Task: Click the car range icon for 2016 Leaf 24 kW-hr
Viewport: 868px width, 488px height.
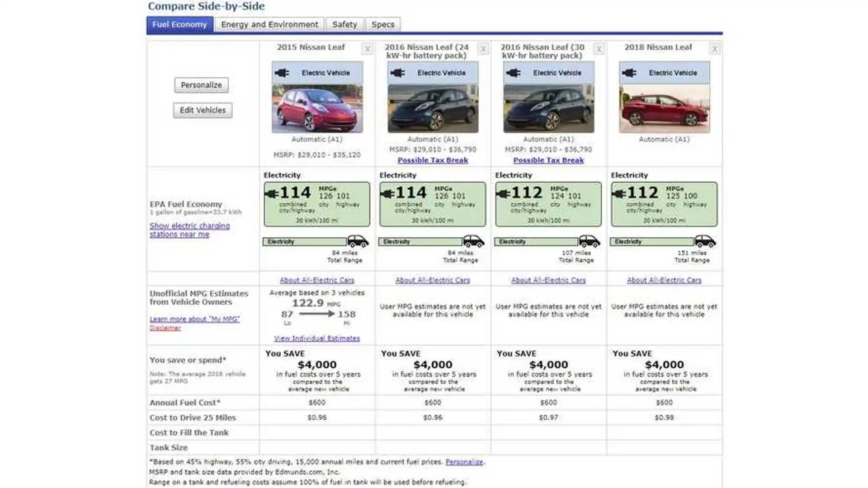Action: pos(474,241)
